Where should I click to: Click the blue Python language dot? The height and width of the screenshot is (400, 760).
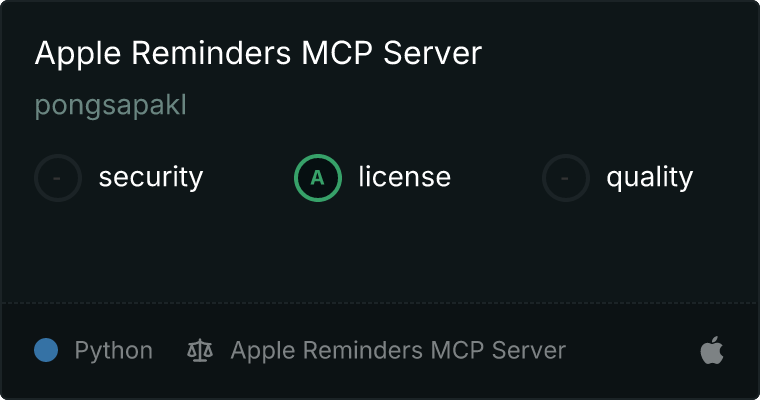tap(46, 350)
